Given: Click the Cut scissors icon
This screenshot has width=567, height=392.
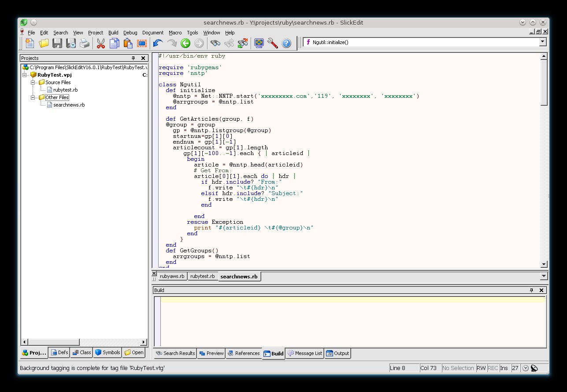Looking at the screenshot, I should point(100,43).
